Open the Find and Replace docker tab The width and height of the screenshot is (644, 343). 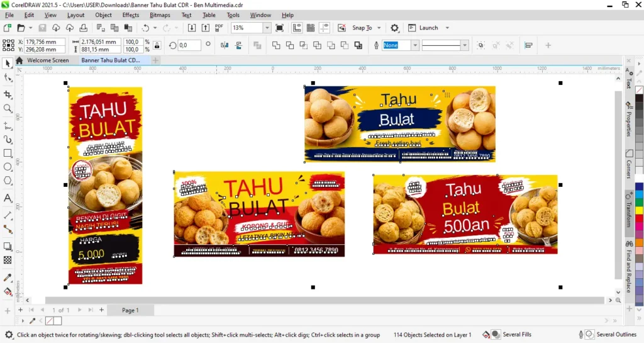[629, 267]
